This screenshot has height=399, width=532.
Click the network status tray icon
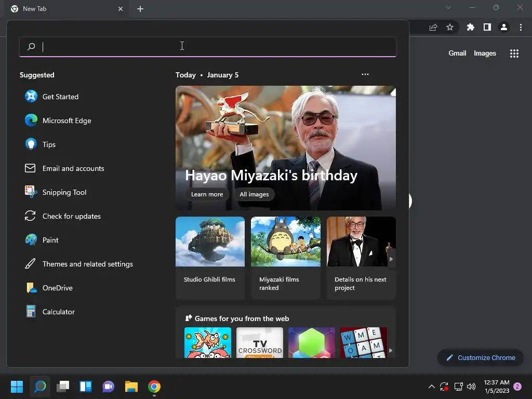point(458,387)
